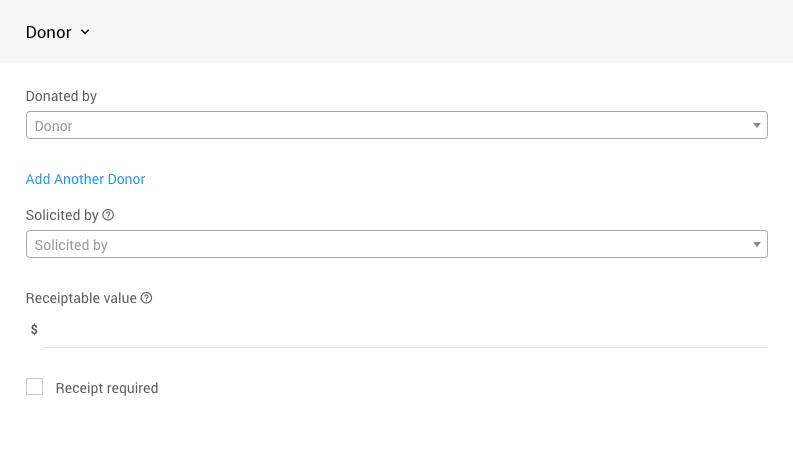Open the Donated by dropdown arrow
Screen dimensions: 793x450
pos(757,126)
